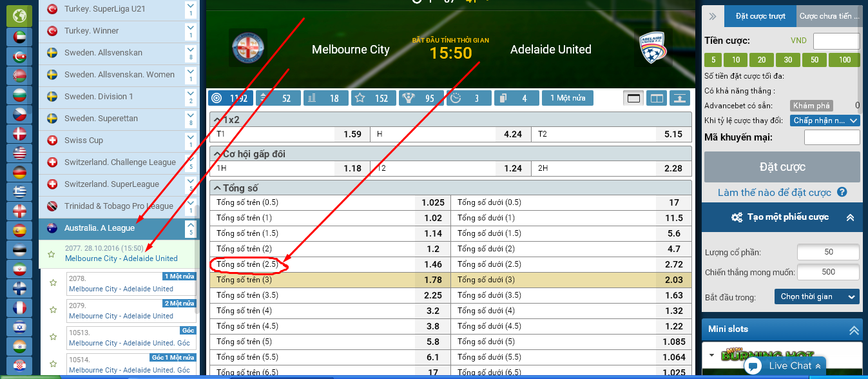The height and width of the screenshot is (379, 868).
Task: Click the Mã khuyến mại input field
Action: point(832,137)
